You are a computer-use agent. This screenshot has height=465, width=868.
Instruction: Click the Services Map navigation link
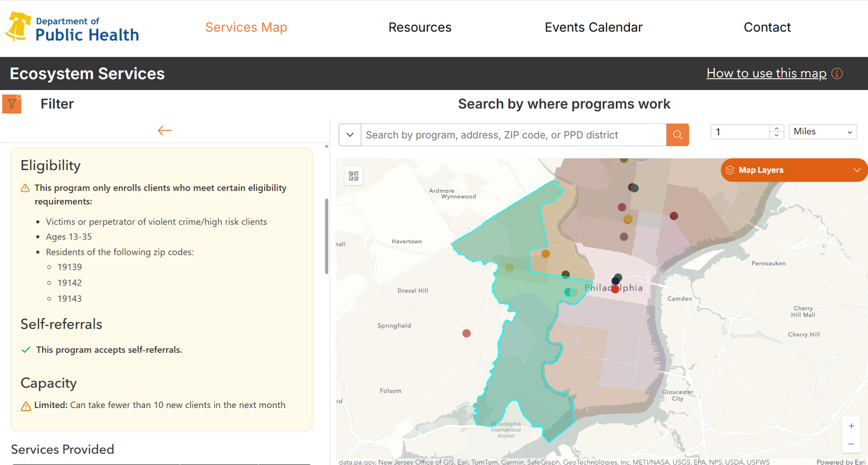coord(246,28)
